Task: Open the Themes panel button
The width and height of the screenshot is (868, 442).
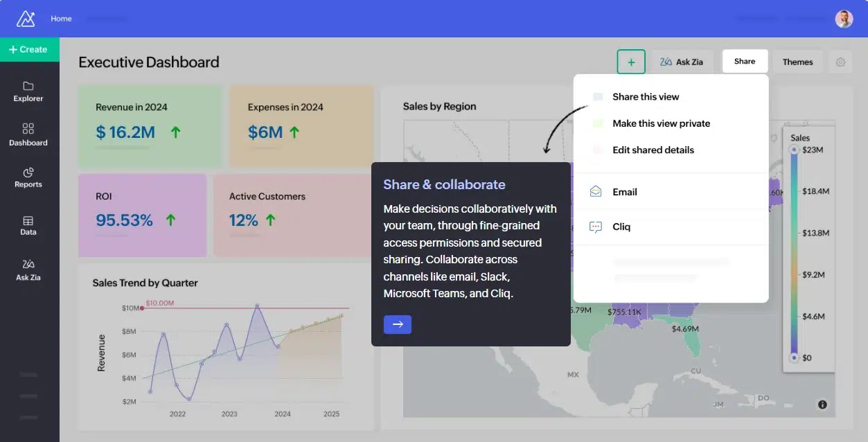Action: click(797, 62)
